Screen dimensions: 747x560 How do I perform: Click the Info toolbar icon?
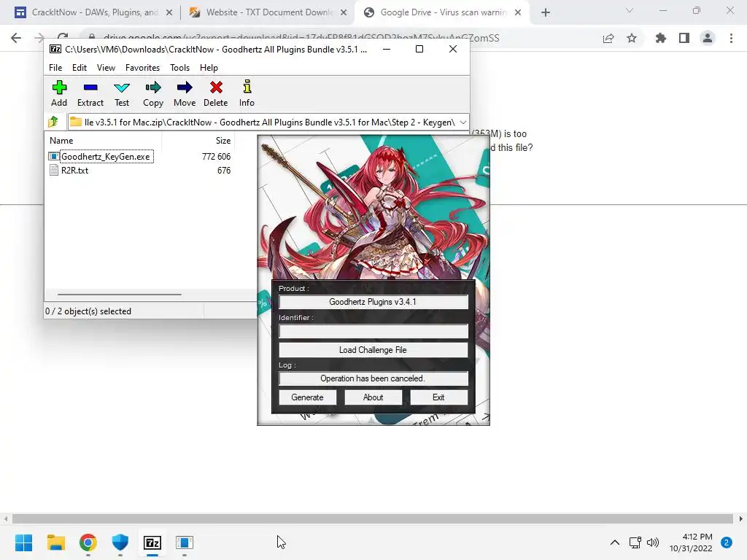click(247, 93)
